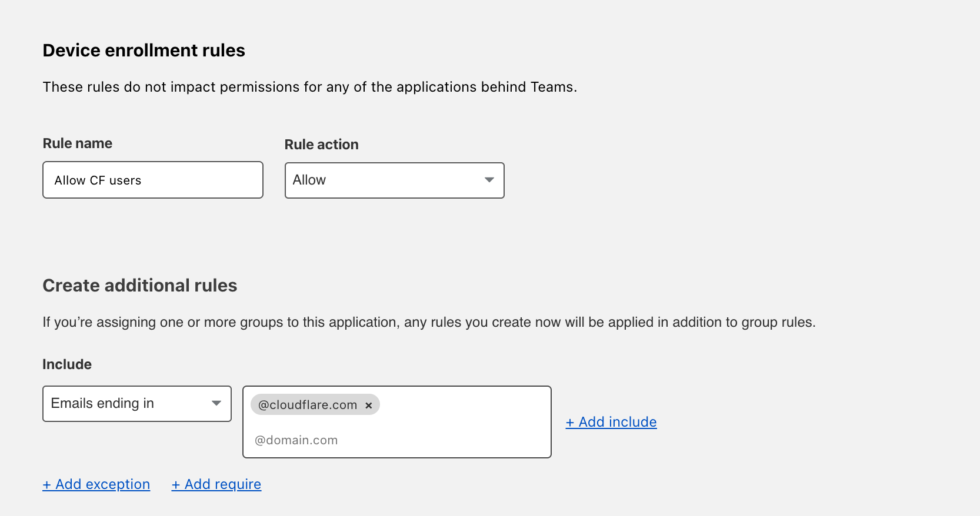Viewport: 980px width, 516px height.
Task: Select the @cloudflare.com chip text
Action: [307, 405]
